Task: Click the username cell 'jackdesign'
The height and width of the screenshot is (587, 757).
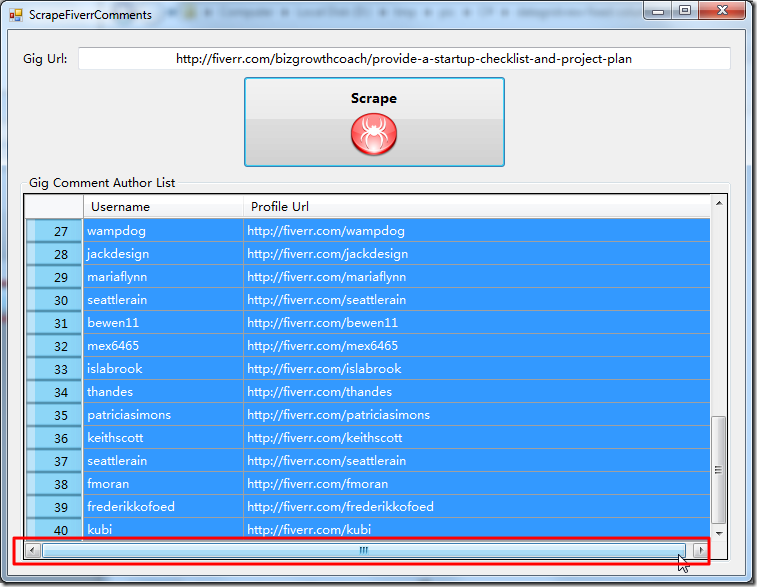Action: 163,254
